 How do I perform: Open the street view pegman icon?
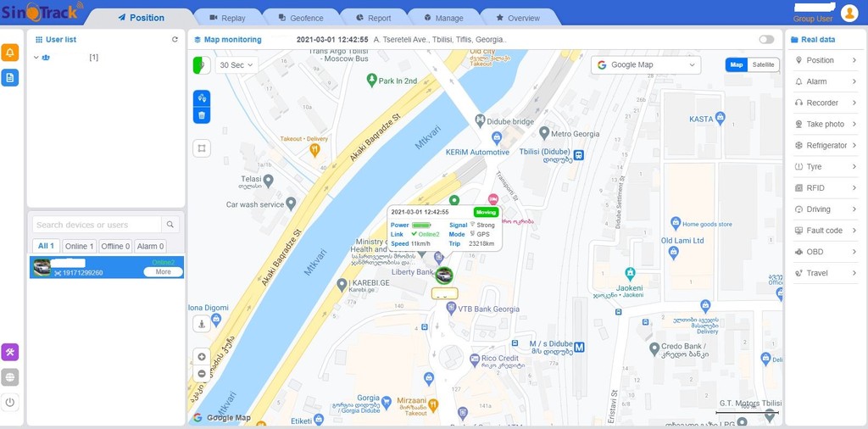(x=202, y=324)
